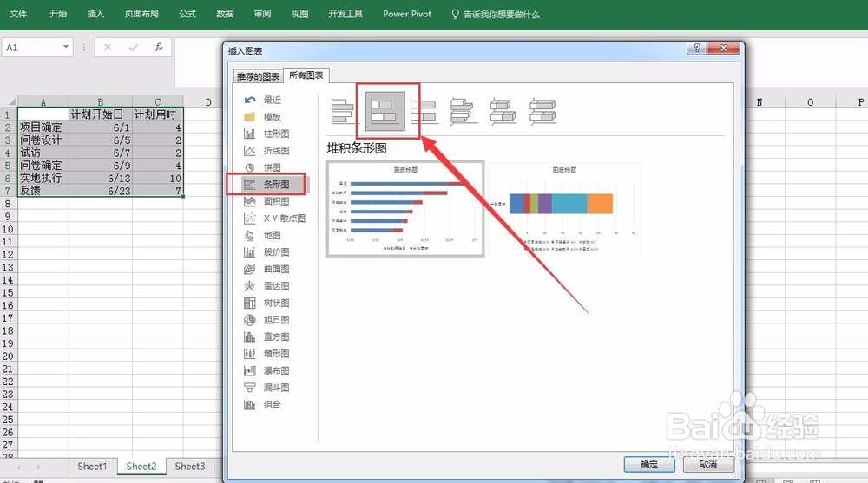This screenshot has width=868, height=483.
Task: Open the dialog help question-mark button
Action: [697, 49]
